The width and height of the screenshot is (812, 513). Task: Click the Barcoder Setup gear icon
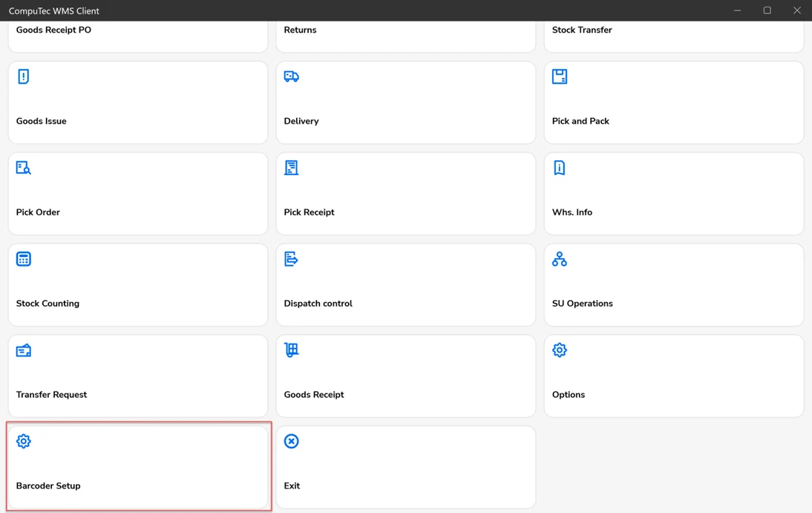tap(24, 442)
